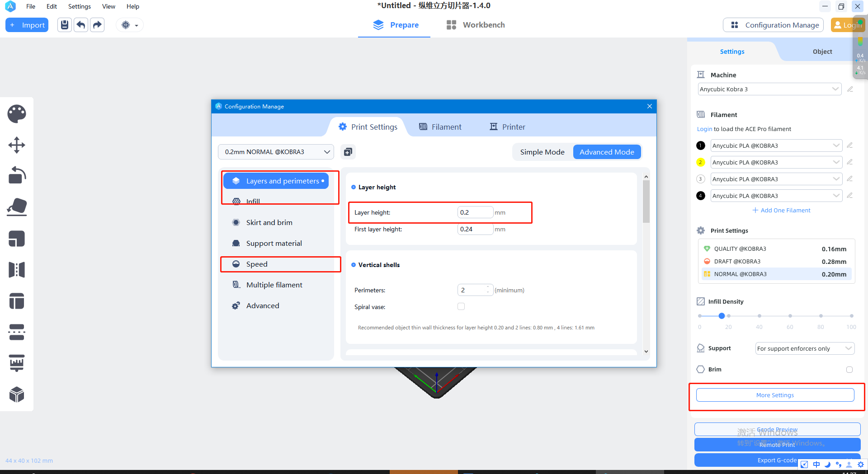Enable the Brim checkbox

click(849, 370)
